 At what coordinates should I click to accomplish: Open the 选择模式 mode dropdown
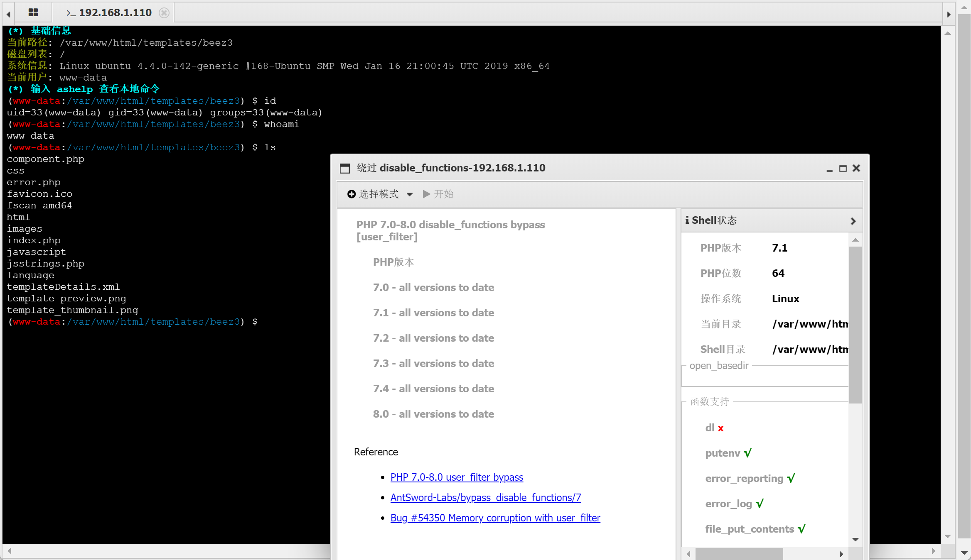pyautogui.click(x=409, y=194)
